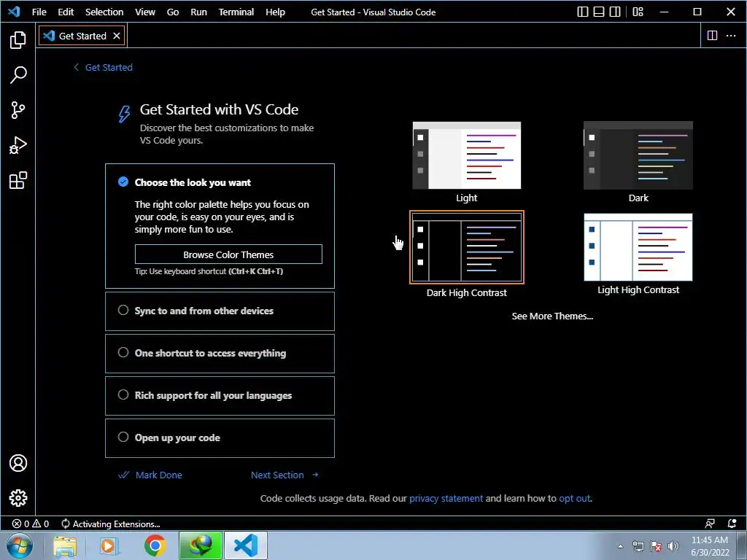
Task: Open the Help menu
Action: (x=275, y=12)
